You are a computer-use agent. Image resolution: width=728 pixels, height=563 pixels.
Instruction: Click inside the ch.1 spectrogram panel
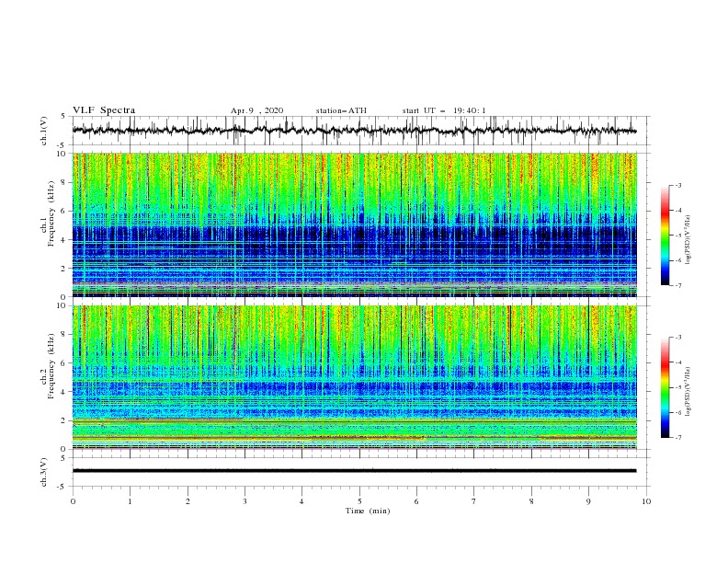[x=354, y=224]
